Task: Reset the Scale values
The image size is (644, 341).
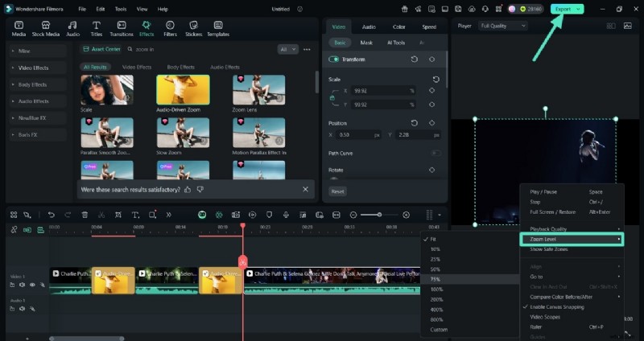Action: tap(436, 80)
